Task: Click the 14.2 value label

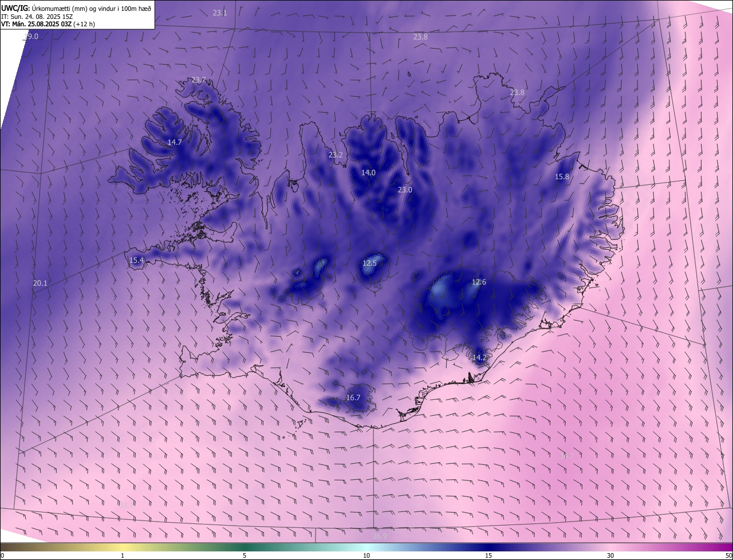Action: (x=479, y=357)
